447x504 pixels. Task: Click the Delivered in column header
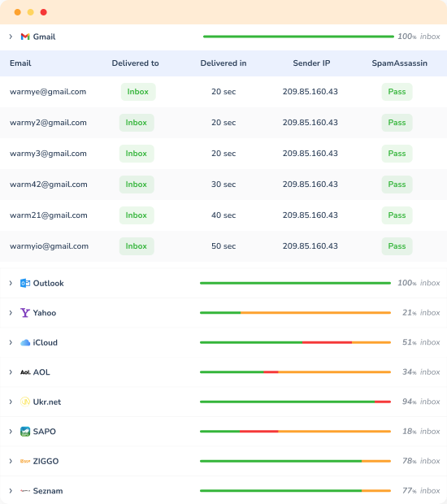(223, 63)
